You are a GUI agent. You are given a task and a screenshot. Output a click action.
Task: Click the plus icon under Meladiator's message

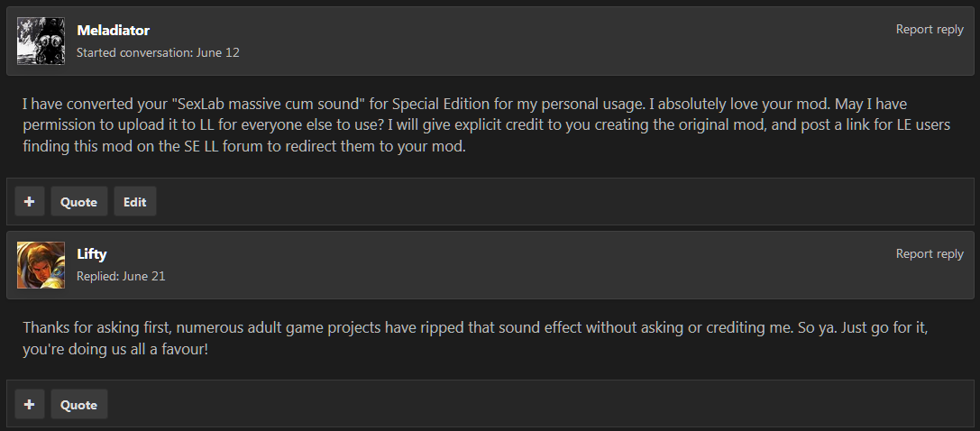pos(30,202)
